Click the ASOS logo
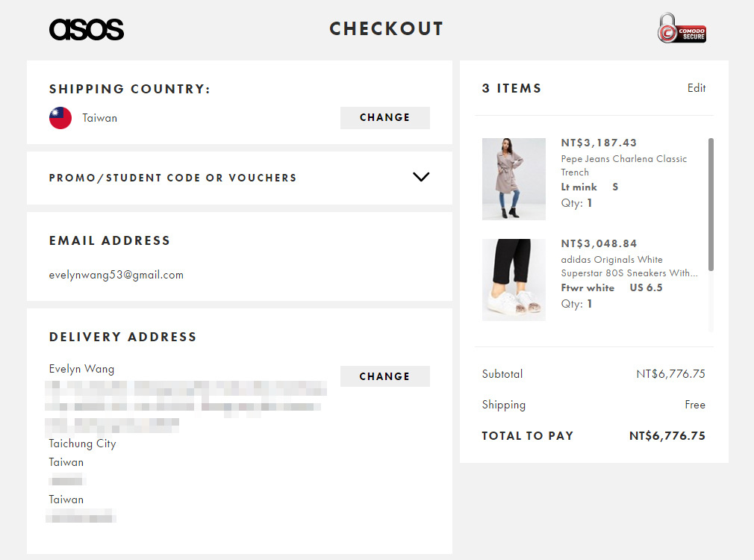Image resolution: width=754 pixels, height=560 pixels. (87, 29)
